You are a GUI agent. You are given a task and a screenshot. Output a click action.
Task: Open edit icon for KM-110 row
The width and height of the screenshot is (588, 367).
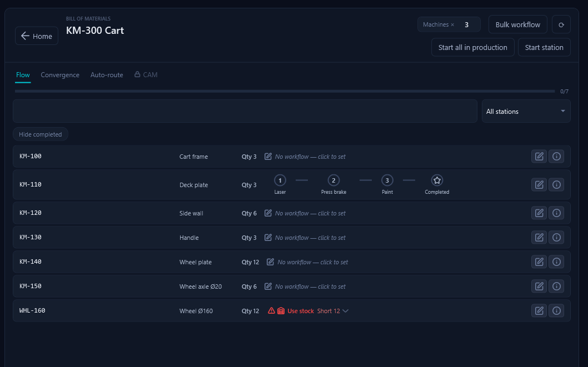[539, 185]
